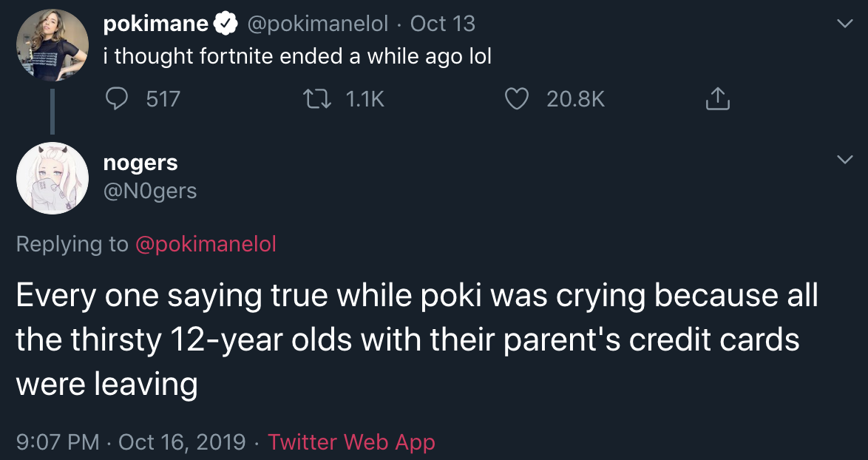The image size is (868, 460).
Task: Open the Twitter Web App source link
Action: 351,442
